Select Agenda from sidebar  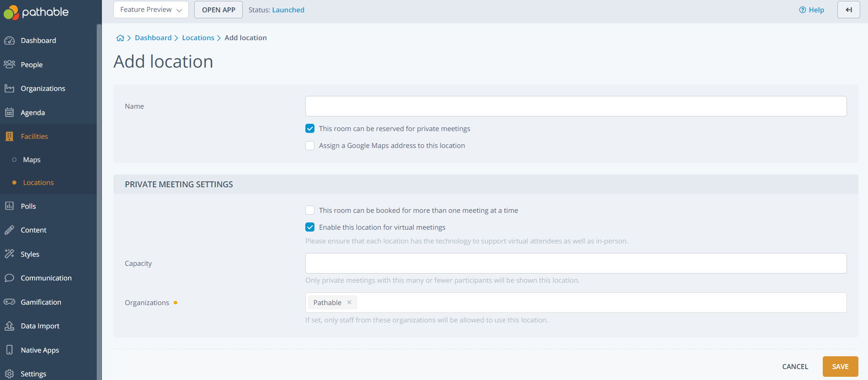(32, 112)
